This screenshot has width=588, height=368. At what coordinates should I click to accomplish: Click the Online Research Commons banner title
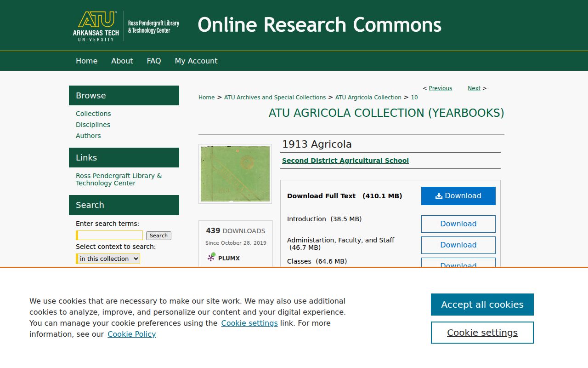pos(319,25)
